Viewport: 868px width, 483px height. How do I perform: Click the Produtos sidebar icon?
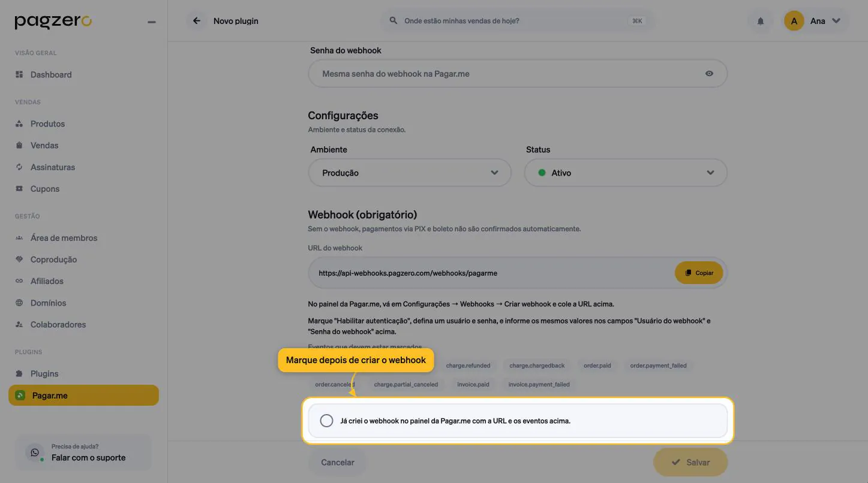[x=19, y=124]
